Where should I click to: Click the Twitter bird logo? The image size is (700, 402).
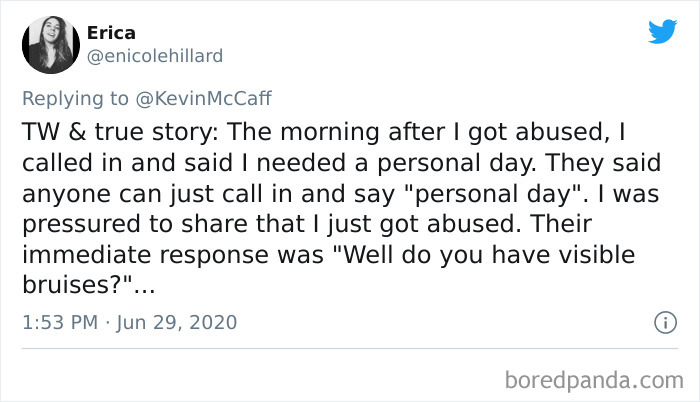pyautogui.click(x=662, y=31)
